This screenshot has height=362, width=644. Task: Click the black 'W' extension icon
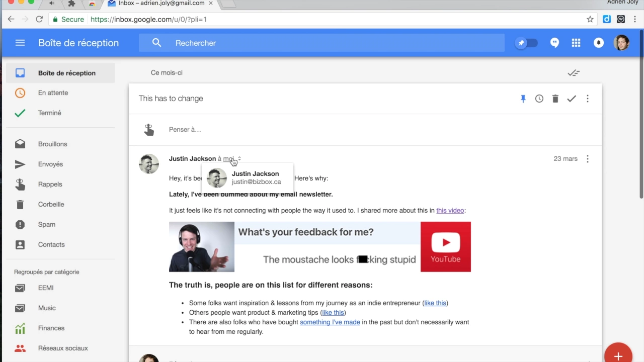click(x=621, y=19)
